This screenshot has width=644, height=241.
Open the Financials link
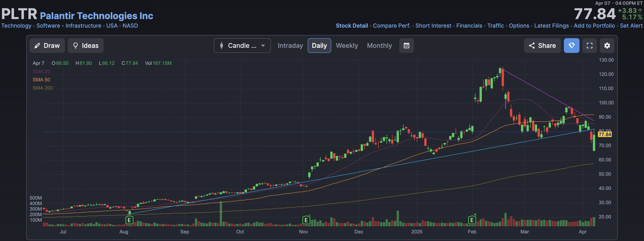(469, 26)
